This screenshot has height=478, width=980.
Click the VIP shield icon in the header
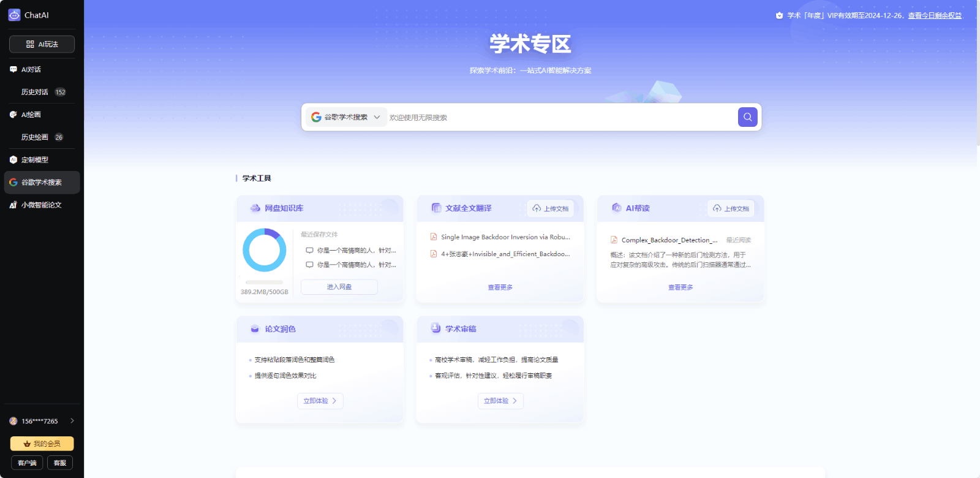(779, 15)
